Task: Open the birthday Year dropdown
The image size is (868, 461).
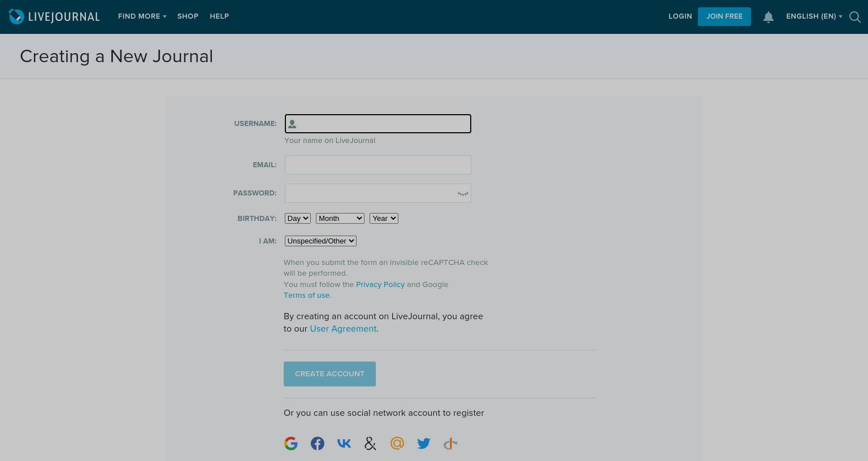Action: point(384,218)
